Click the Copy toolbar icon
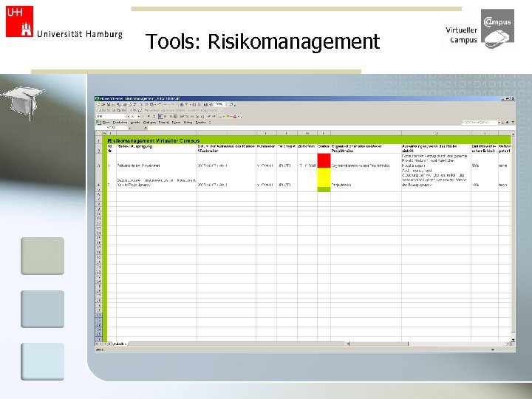 tap(146, 104)
